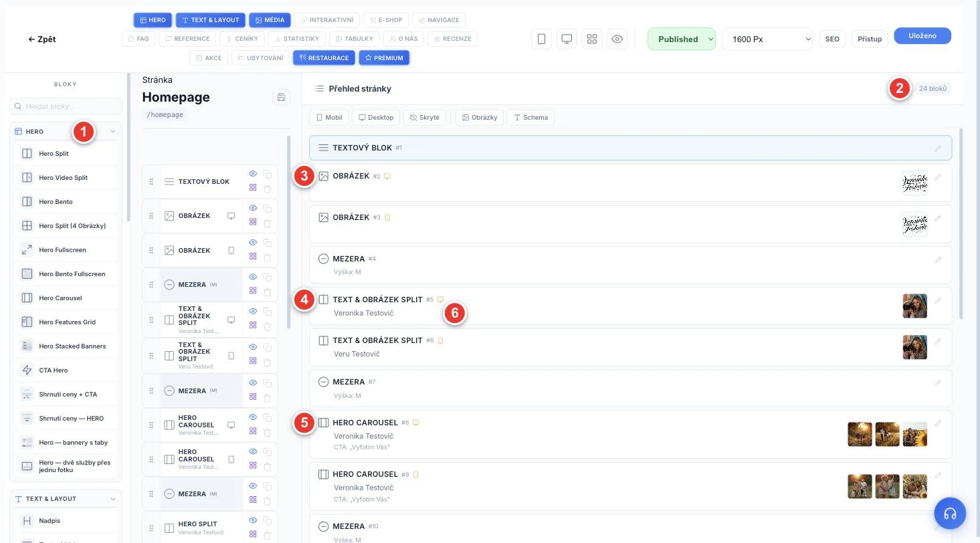
Task: Click save icon next to Homepage title
Action: pos(282,98)
